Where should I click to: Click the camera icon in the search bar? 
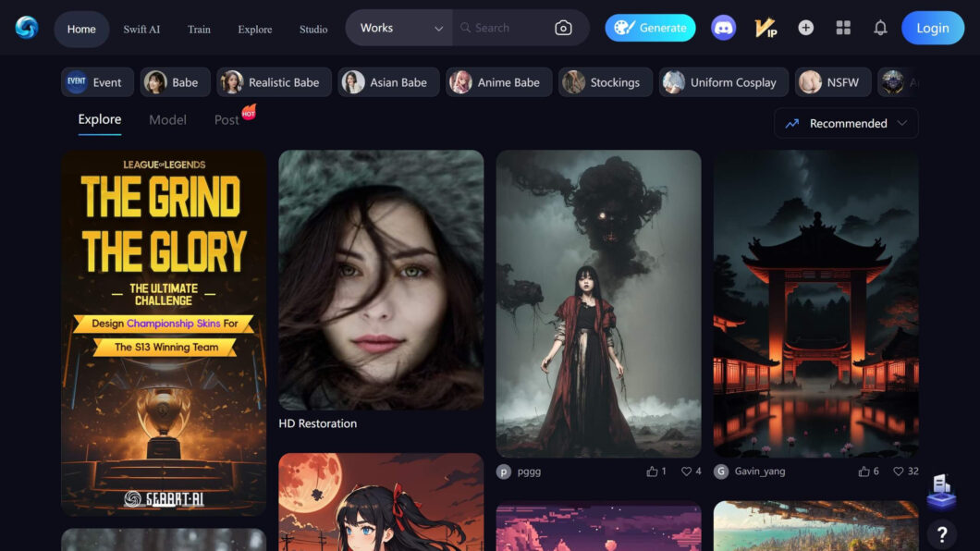point(563,28)
